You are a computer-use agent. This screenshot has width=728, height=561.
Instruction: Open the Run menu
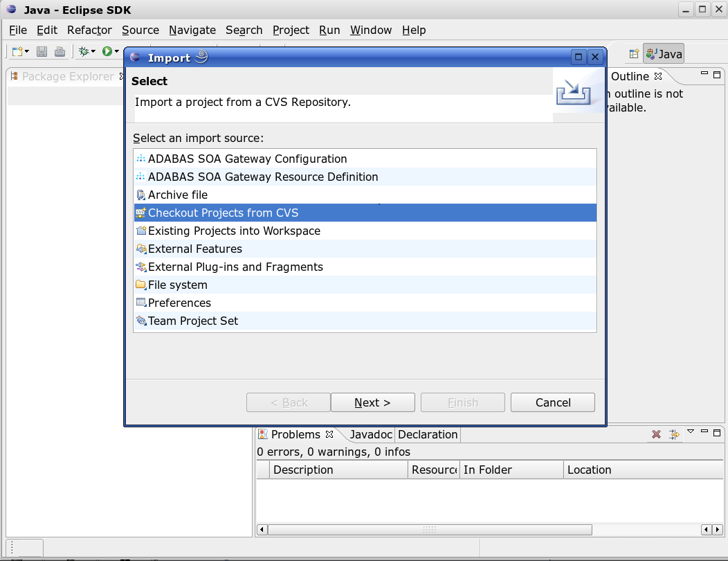329,30
